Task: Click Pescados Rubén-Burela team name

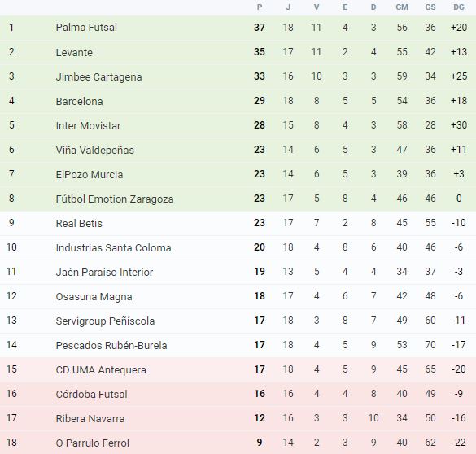Action: [111, 345]
